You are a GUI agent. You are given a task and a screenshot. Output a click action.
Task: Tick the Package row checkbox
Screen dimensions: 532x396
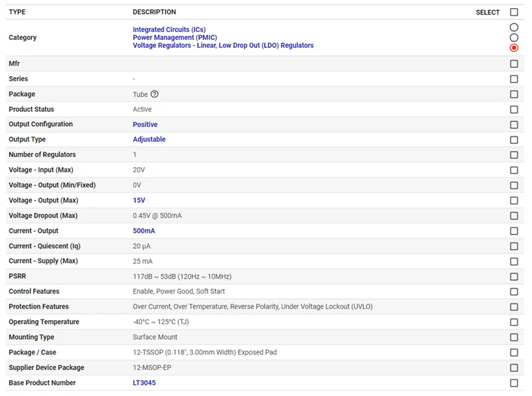click(514, 94)
